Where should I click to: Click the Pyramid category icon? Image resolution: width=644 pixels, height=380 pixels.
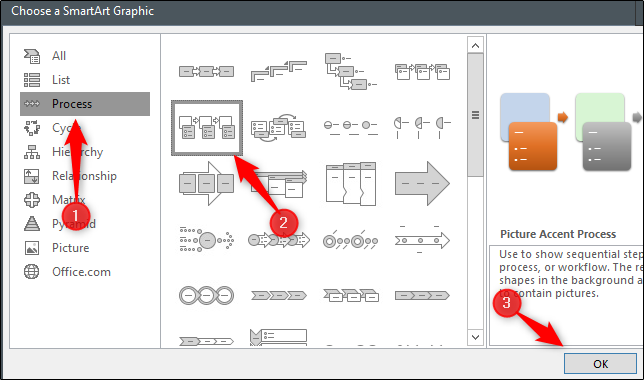click(x=32, y=224)
